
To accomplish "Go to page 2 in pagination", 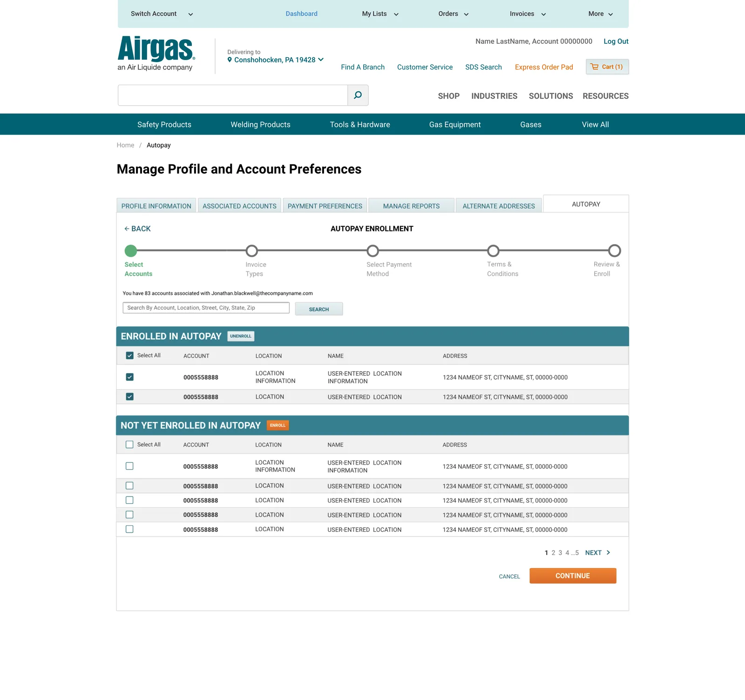I will click(553, 553).
